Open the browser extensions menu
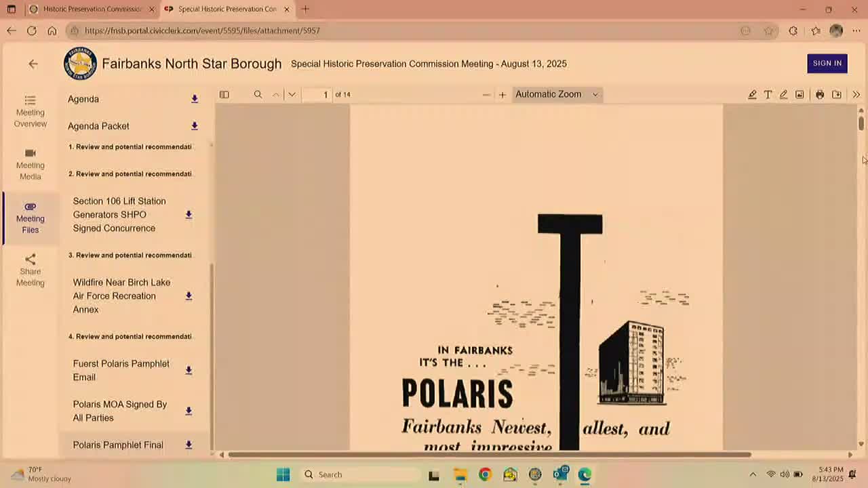The image size is (868, 488). tap(793, 30)
